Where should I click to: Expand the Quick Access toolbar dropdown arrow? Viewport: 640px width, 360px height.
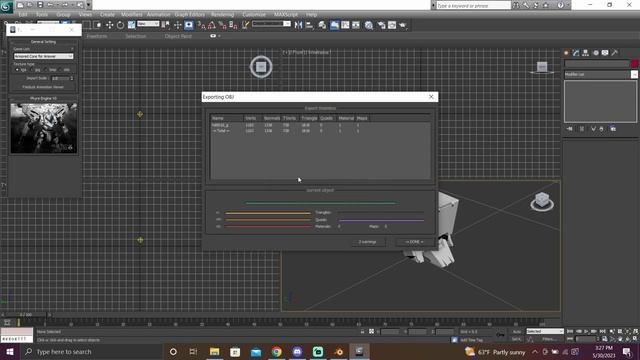click(x=89, y=5)
